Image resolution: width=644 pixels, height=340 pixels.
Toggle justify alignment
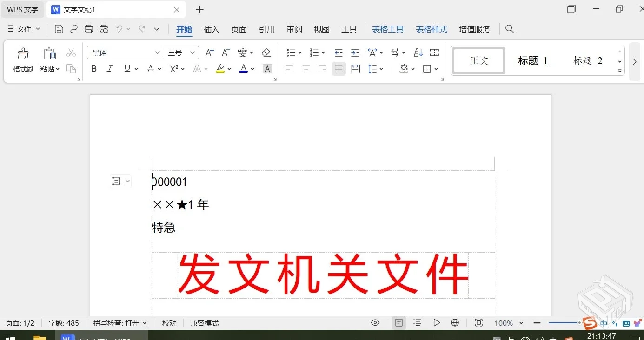coord(339,69)
